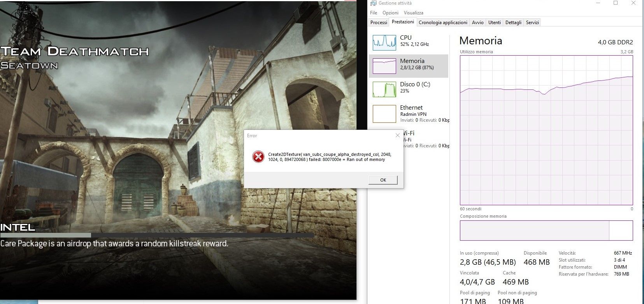Click the Fattore formato value 'DIMM'

620,267
